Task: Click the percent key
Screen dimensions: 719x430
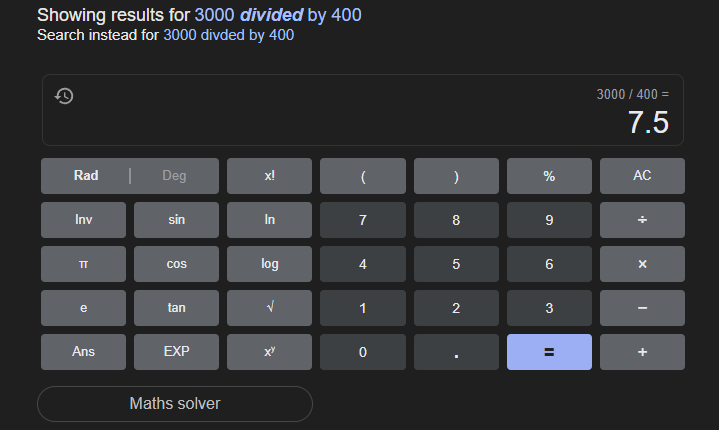Action: pyautogui.click(x=549, y=176)
